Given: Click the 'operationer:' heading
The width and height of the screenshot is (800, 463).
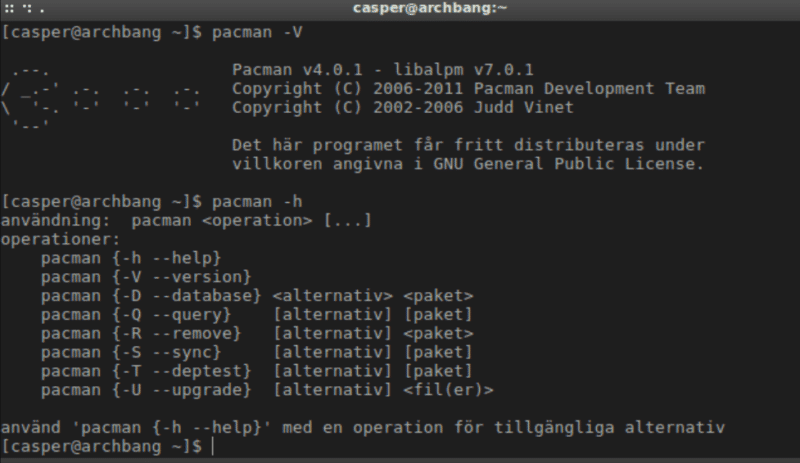Looking at the screenshot, I should point(61,239).
